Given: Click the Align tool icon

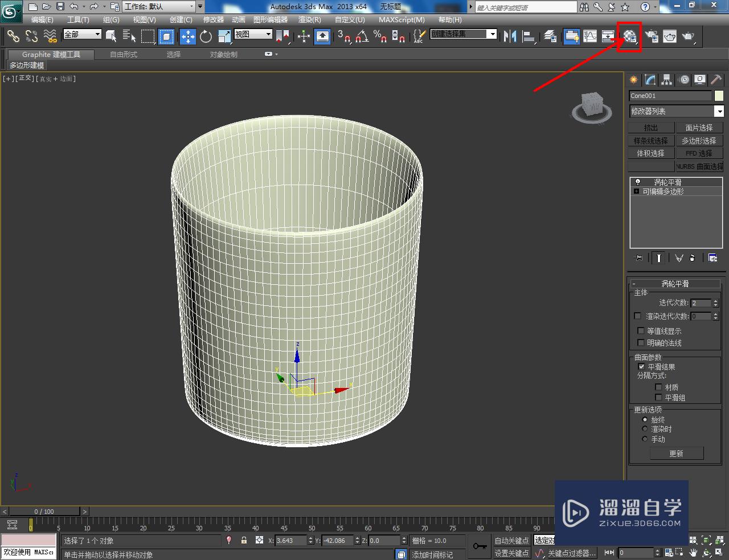Looking at the screenshot, I should 529,36.
